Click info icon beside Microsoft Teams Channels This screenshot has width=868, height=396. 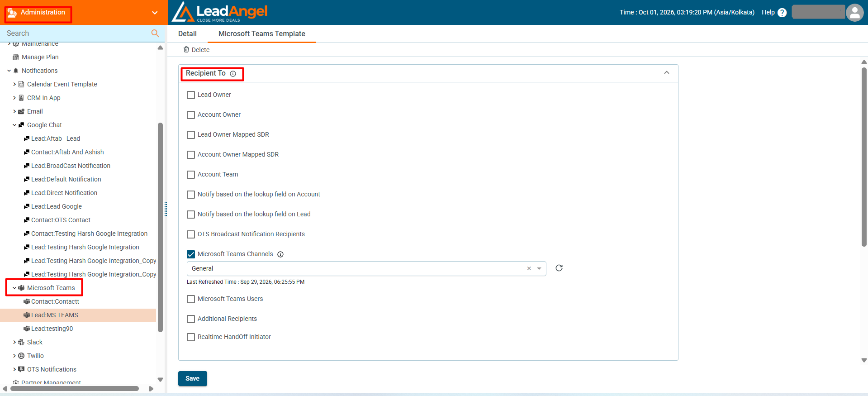point(280,254)
